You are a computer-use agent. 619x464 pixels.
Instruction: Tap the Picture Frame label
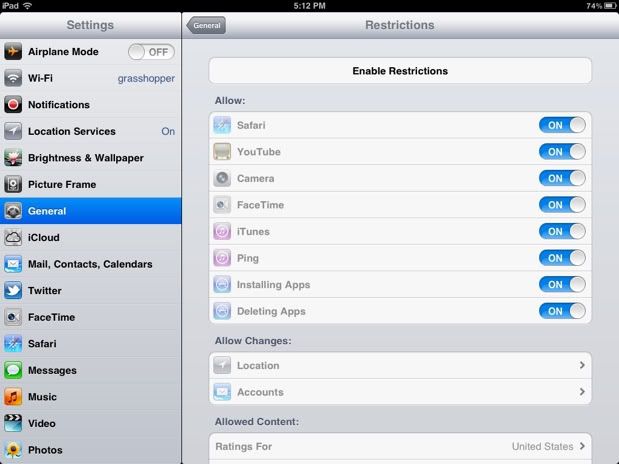(62, 184)
